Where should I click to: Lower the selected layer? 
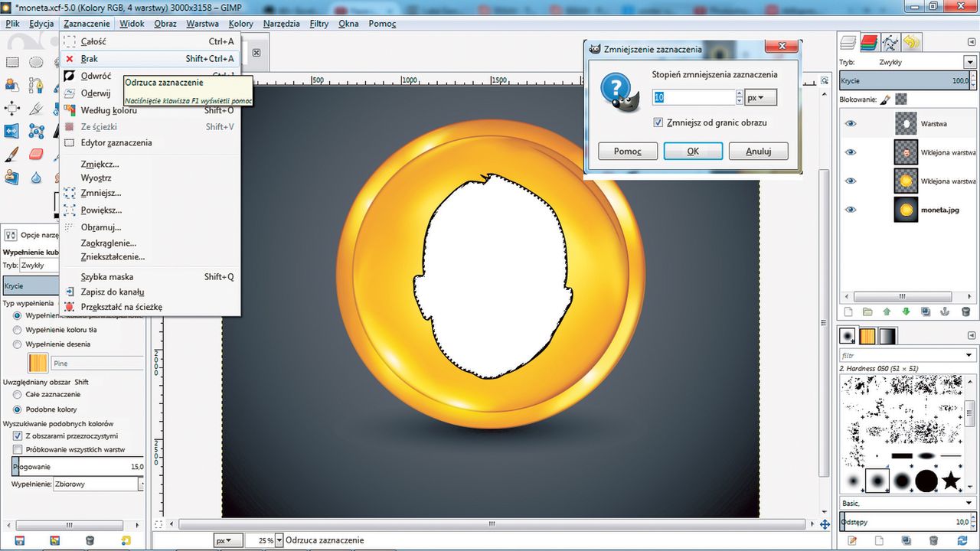906,311
